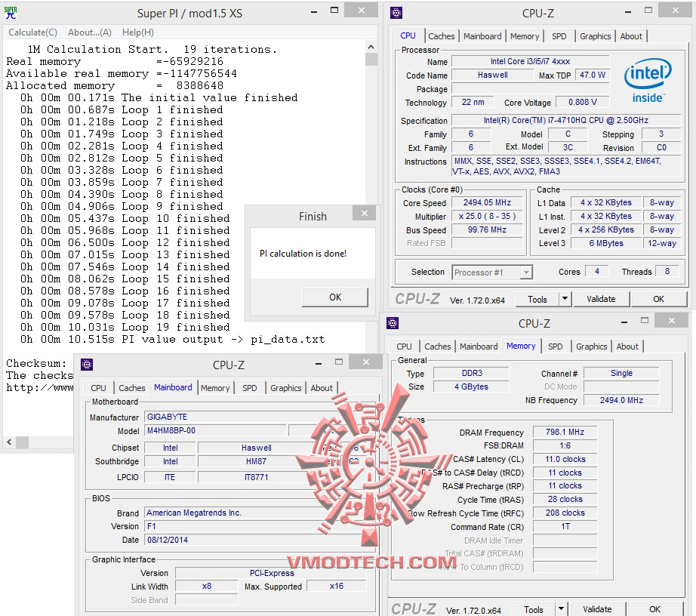Switch to Graphics tab in top CPU-Z window
Screen dimensions: 696x616
(x=596, y=36)
